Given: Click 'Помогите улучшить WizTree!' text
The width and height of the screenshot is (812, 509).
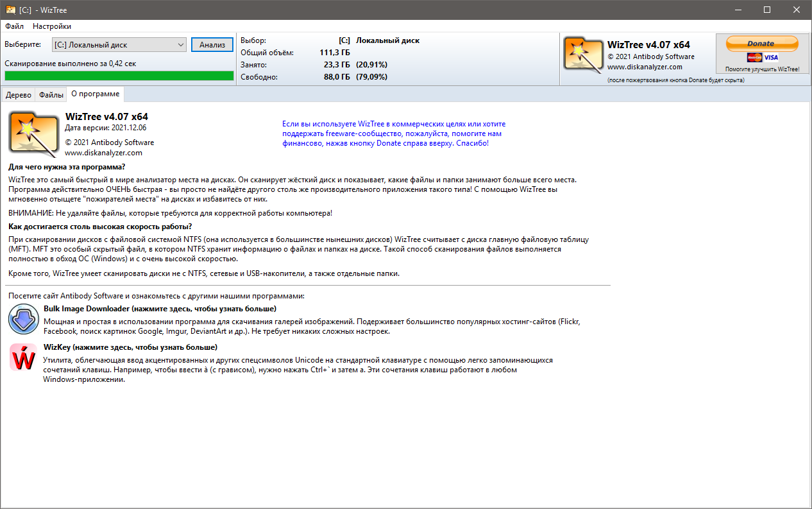Looking at the screenshot, I should point(762,69).
